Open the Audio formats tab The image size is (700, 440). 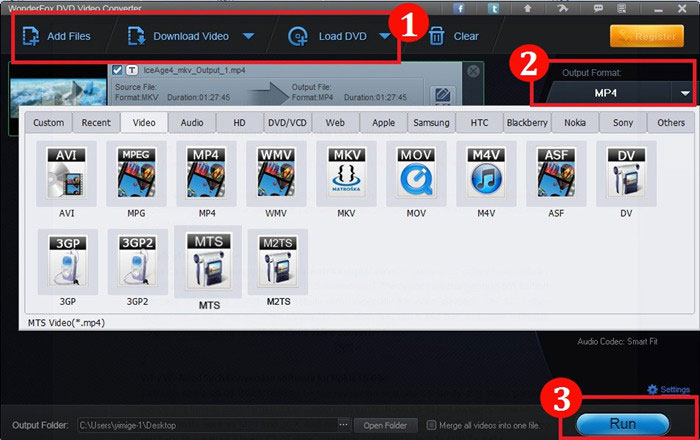pyautogui.click(x=192, y=123)
